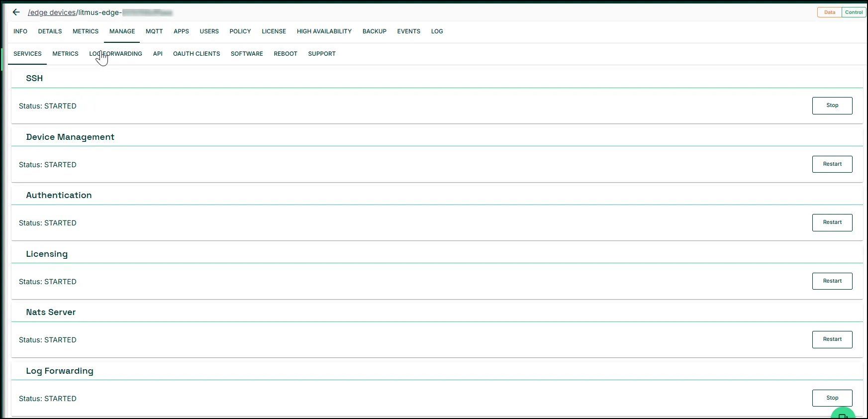Screen dimensions: 868x419
Task: Click the Licensing heading
Action: [x=47, y=254]
